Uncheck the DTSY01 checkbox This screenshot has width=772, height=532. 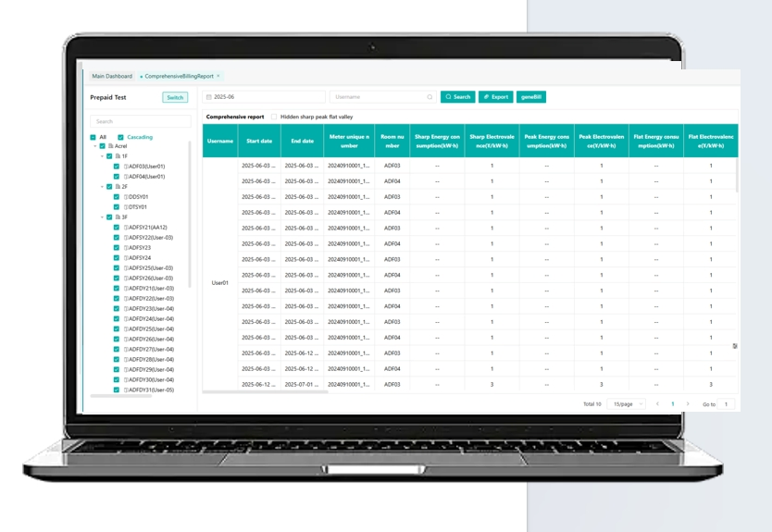117,206
